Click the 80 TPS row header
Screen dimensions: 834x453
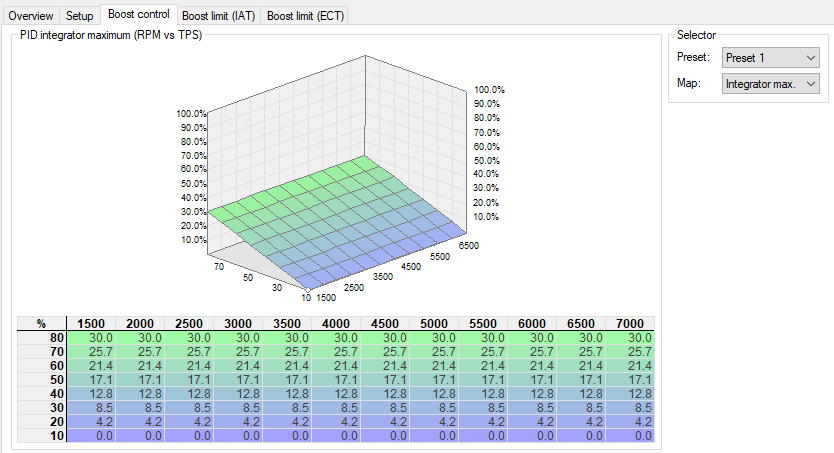(x=42, y=338)
